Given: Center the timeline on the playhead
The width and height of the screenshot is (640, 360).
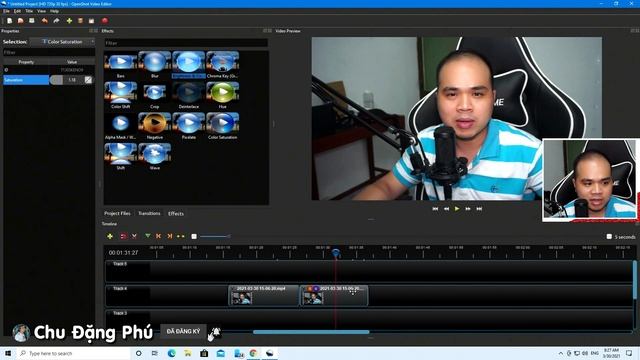Looking at the screenshot, I should tap(180, 236).
